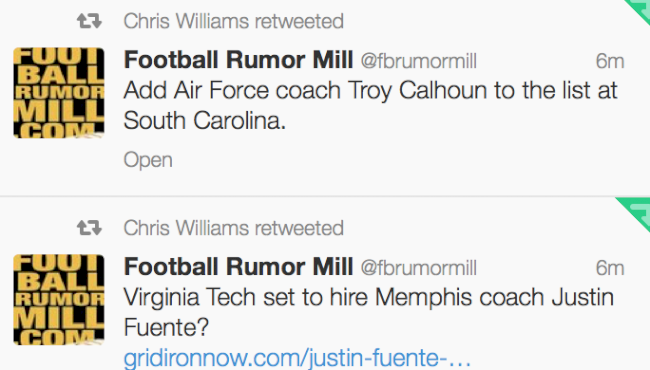Image resolution: width=650 pixels, height=370 pixels.
Task: Click "Chris Williams retweeted" above the Virginia Tech tweet
Action: [x=234, y=228]
